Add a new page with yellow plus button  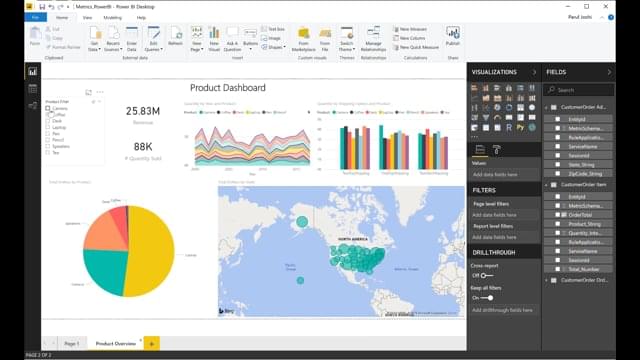[x=151, y=344]
